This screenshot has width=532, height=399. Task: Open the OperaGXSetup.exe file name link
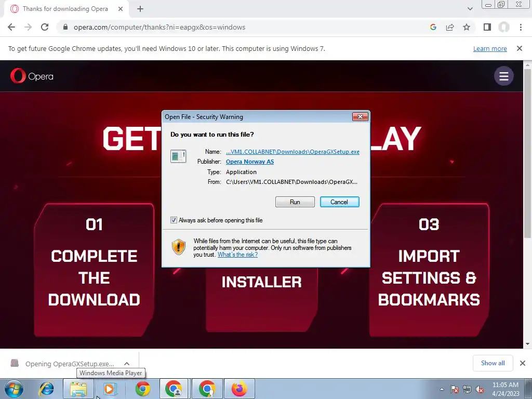coord(293,152)
